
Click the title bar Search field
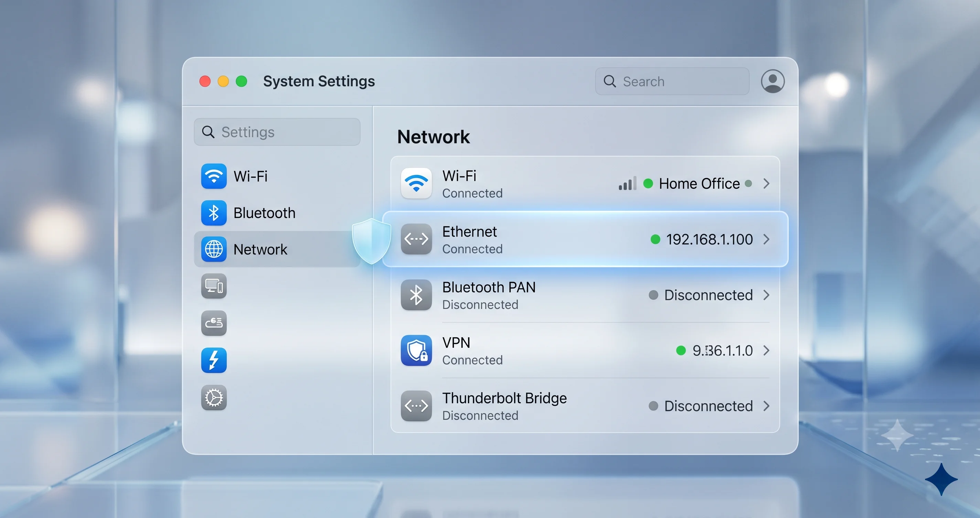pos(672,81)
